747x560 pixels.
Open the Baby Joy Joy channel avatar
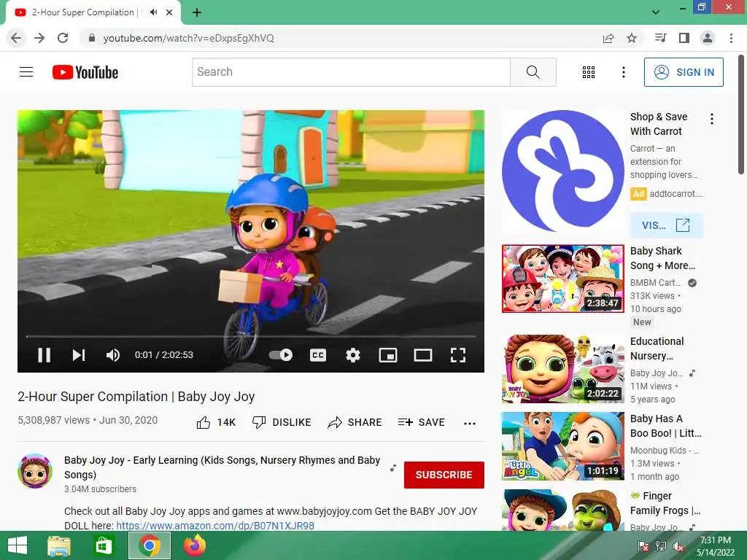[35, 471]
